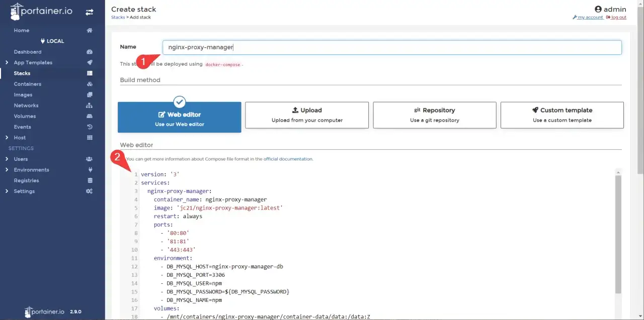644x320 pixels.
Task: Click the Events history icon
Action: (x=90, y=127)
